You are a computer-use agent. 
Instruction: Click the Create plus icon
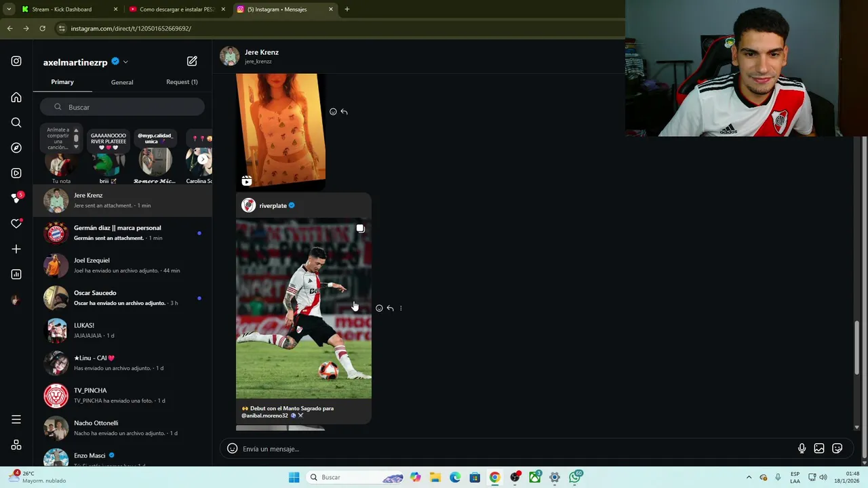(16, 249)
